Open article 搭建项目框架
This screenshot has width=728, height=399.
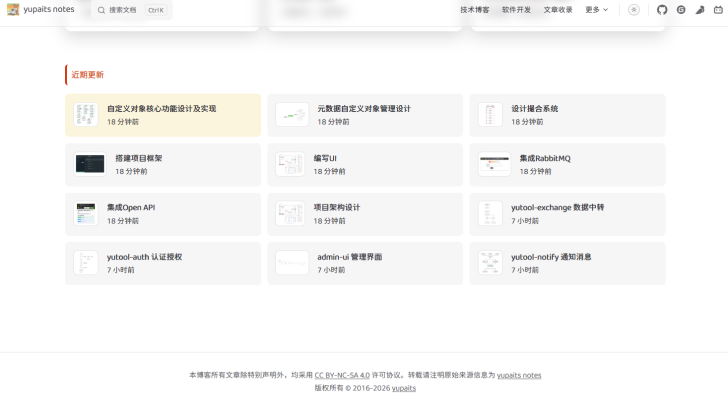pyautogui.click(x=163, y=164)
